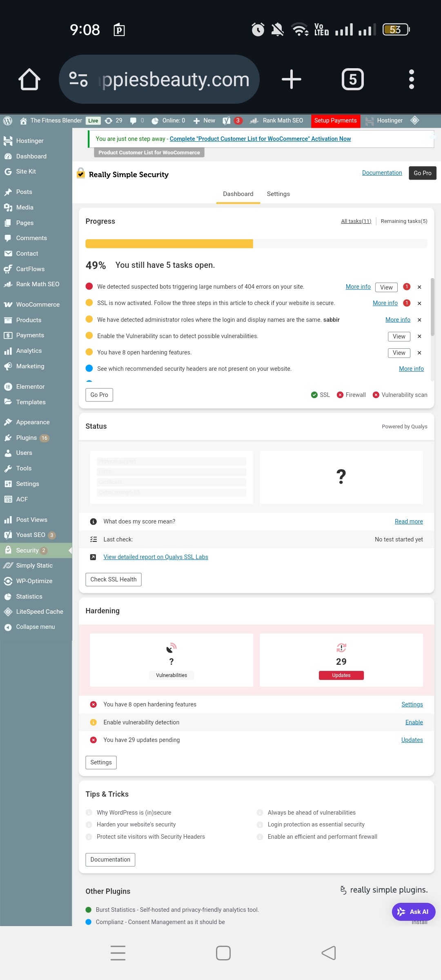Open the tab switcher showing 5 tabs

[353, 79]
